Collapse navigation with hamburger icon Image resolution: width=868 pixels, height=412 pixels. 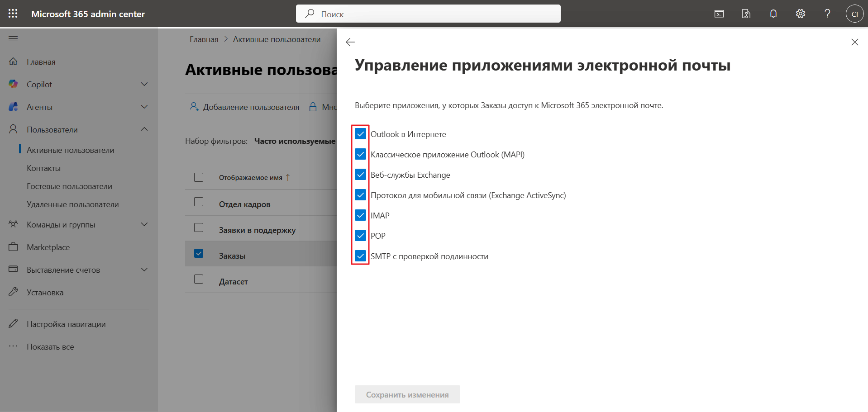coord(13,39)
